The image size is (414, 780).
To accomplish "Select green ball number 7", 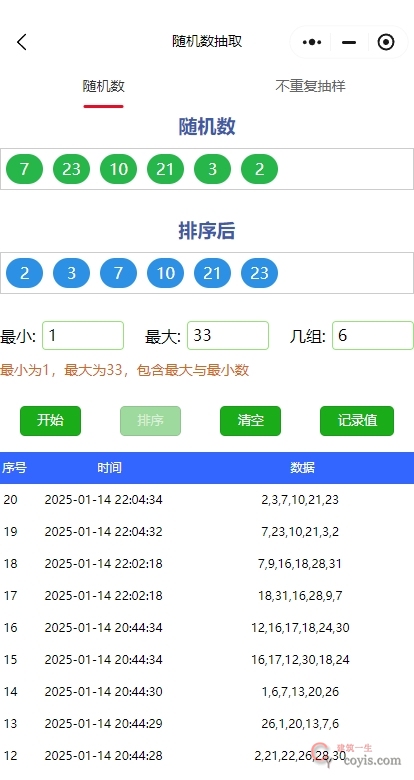I will [x=24, y=169].
